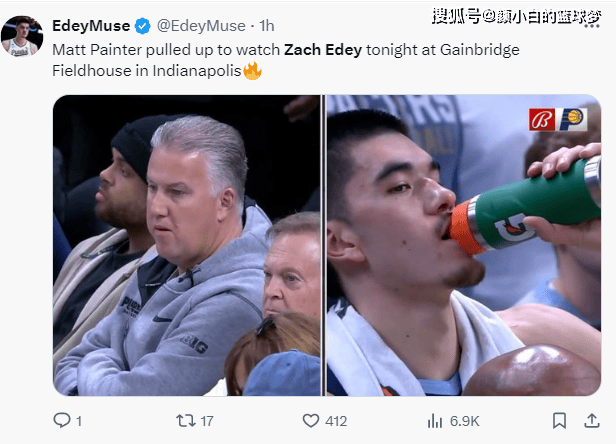This screenshot has width=616, height=444.
Task: Click the 1h timestamp
Action: (267, 26)
